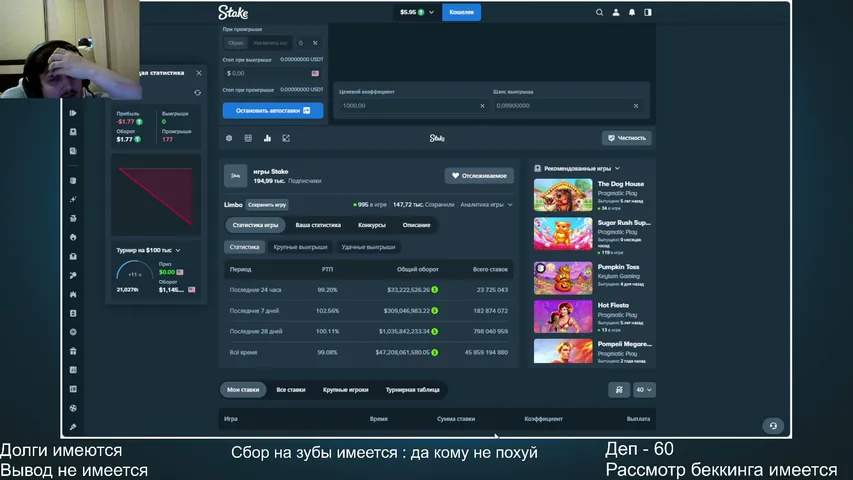Open The Dog House game thumbnail
Screen dimensions: 853x480
pos(563,195)
